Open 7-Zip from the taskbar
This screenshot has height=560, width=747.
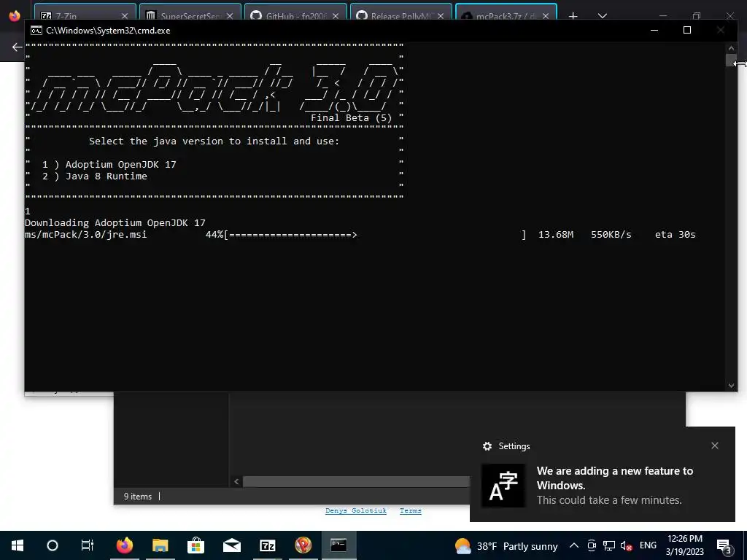(267, 545)
